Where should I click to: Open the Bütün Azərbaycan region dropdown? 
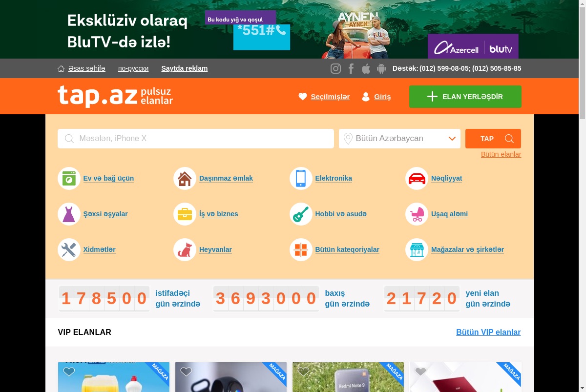[x=399, y=139]
